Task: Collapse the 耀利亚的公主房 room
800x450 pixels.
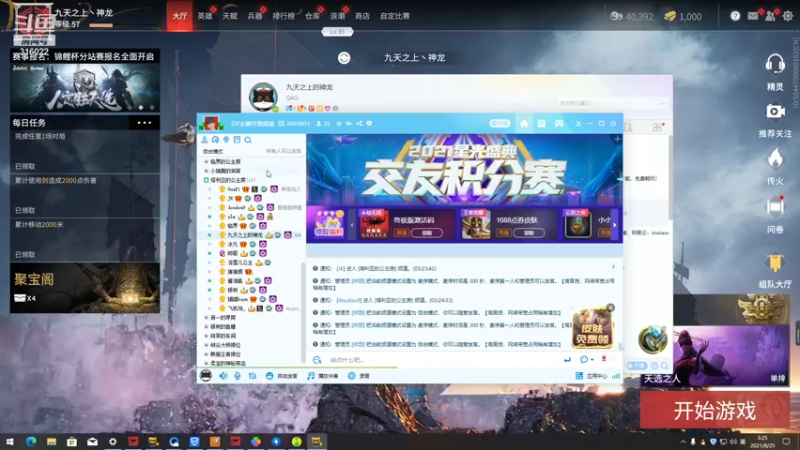Action: point(206,180)
